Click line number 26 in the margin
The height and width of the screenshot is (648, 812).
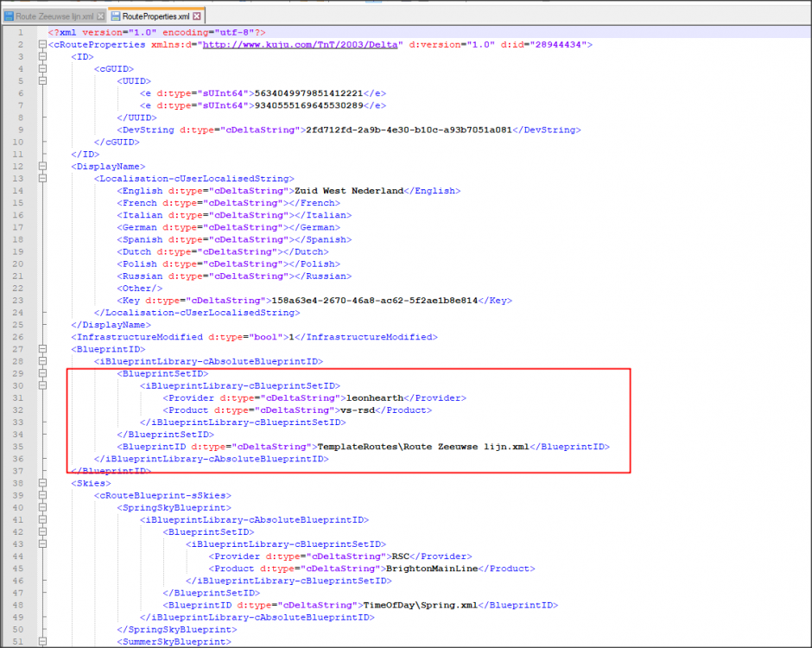pyautogui.click(x=19, y=337)
